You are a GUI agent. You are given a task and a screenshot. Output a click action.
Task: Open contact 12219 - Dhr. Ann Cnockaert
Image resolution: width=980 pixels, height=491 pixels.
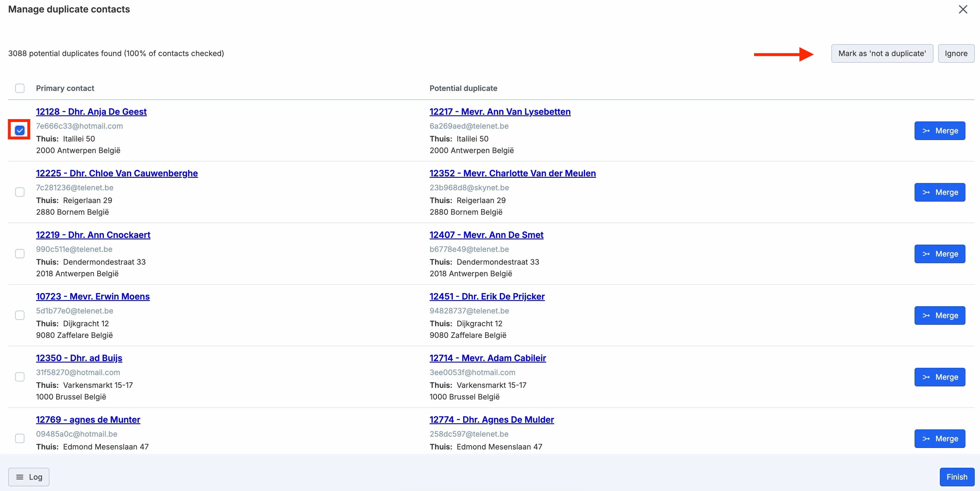pos(93,235)
